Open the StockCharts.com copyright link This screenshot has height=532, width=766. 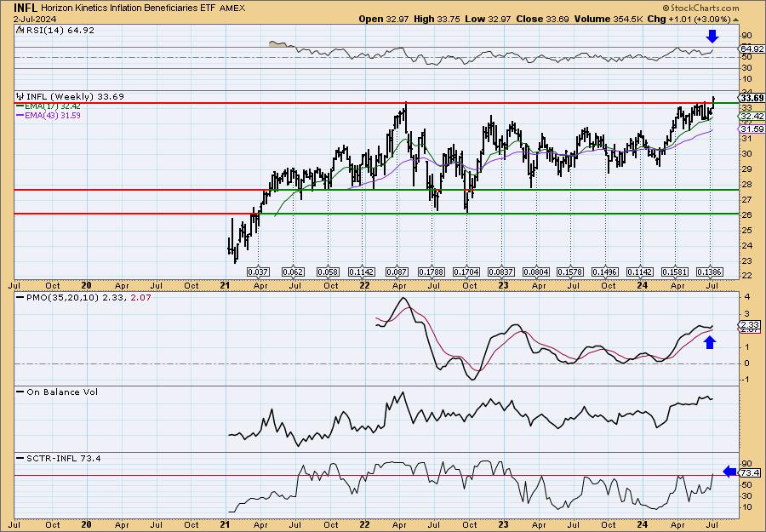click(x=700, y=8)
